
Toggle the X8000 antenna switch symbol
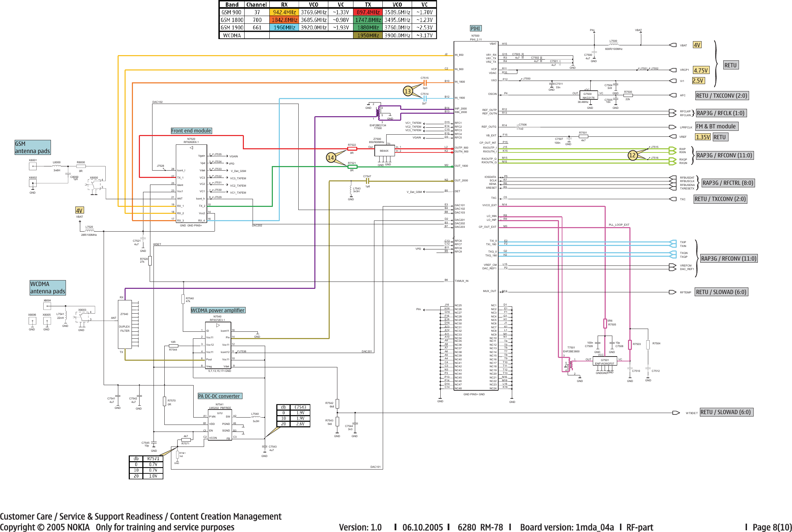coord(94,185)
